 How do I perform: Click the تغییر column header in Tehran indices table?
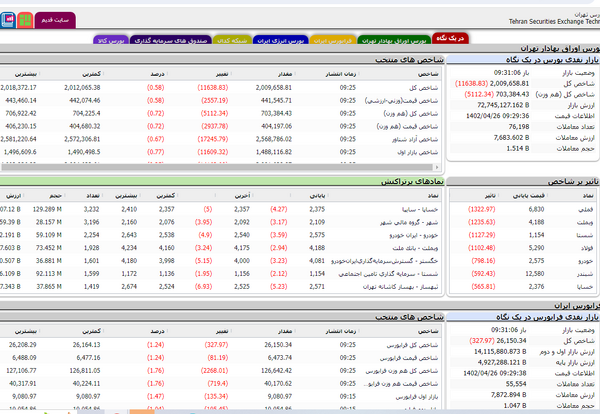pyautogui.click(x=222, y=74)
